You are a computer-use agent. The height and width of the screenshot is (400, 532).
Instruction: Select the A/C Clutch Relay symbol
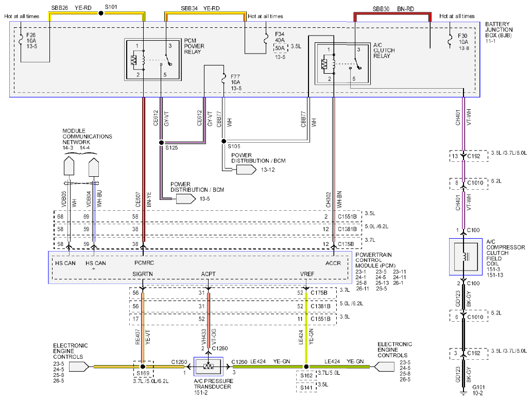click(342, 63)
